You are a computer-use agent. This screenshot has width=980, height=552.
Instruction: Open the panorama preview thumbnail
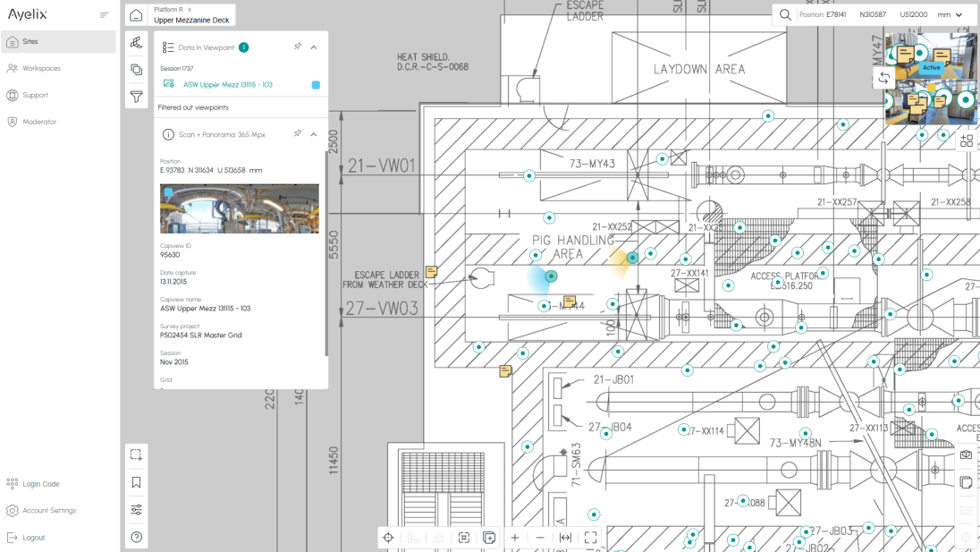pyautogui.click(x=240, y=208)
